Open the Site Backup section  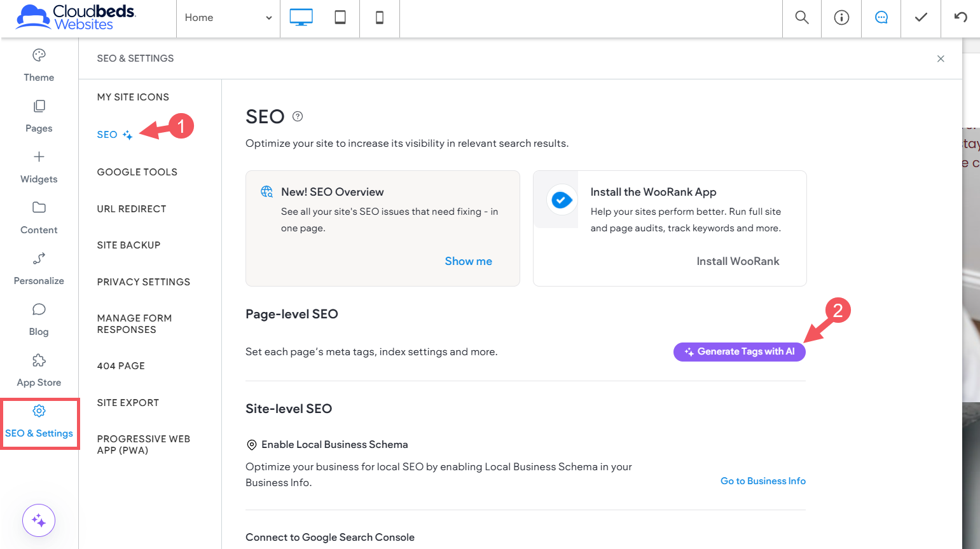(x=128, y=245)
